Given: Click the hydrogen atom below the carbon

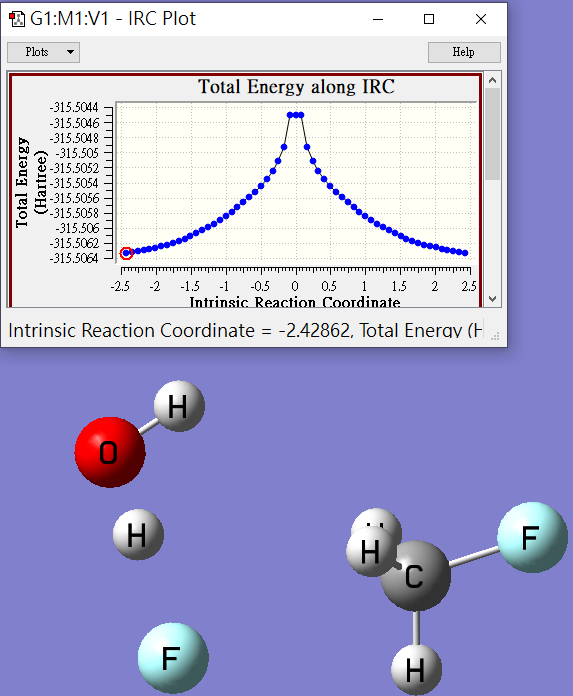Looking at the screenshot, I should click(416, 670).
